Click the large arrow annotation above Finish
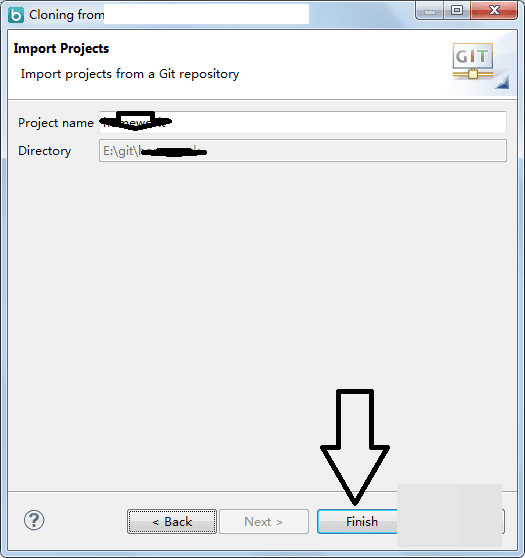This screenshot has width=525, height=558. 355,447
